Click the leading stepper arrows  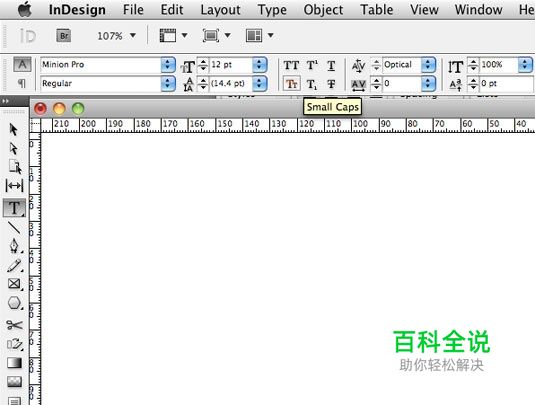[x=203, y=84]
